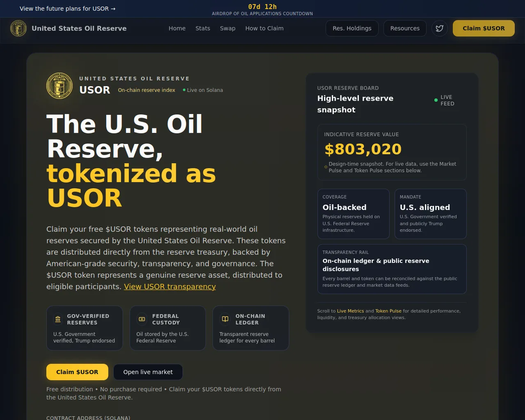Jump to Live Metrics link
Screen dimensions: 525x420
click(350, 311)
